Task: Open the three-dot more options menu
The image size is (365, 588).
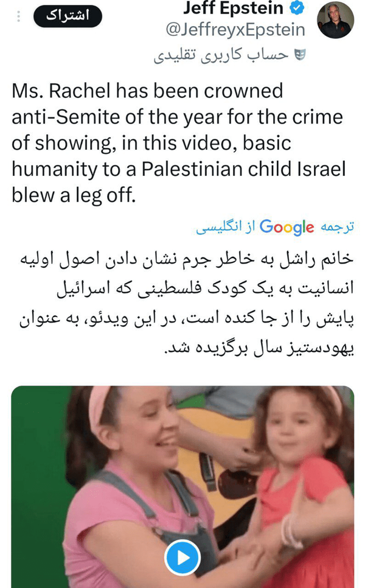Action: 18,16
